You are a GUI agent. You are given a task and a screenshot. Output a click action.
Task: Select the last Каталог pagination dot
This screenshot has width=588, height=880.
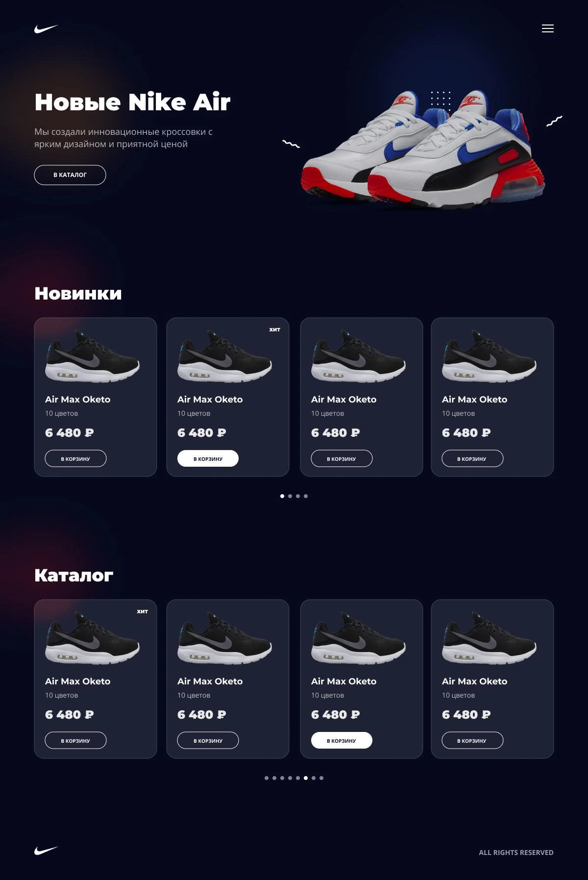click(321, 778)
